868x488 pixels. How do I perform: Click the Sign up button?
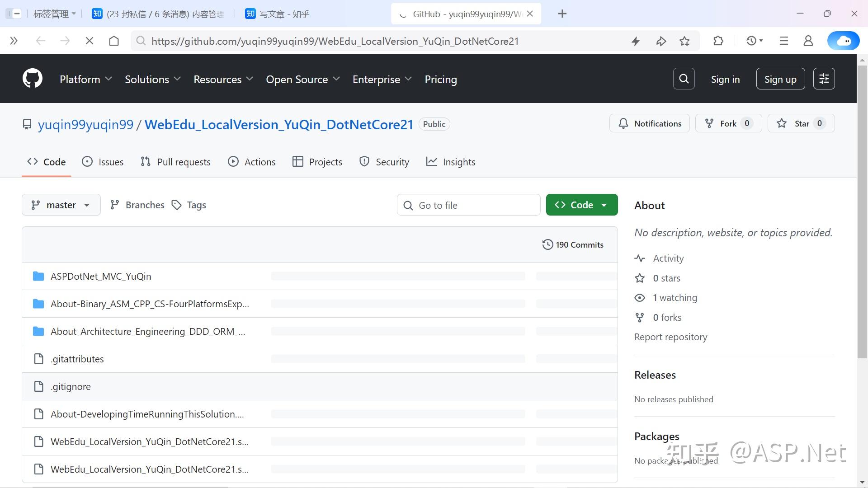[x=780, y=78]
